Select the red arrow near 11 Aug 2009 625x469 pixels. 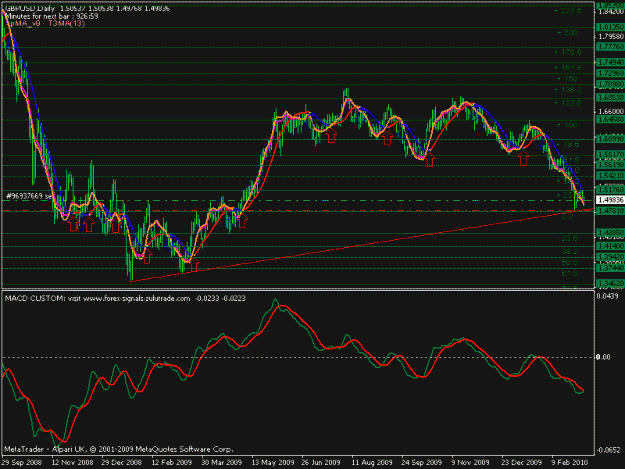pos(387,138)
